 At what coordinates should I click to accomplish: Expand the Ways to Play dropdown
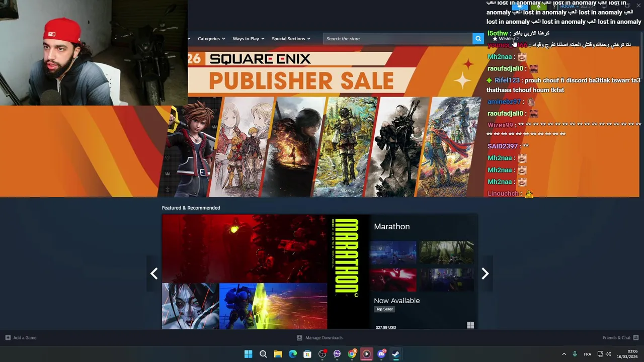pos(249,39)
